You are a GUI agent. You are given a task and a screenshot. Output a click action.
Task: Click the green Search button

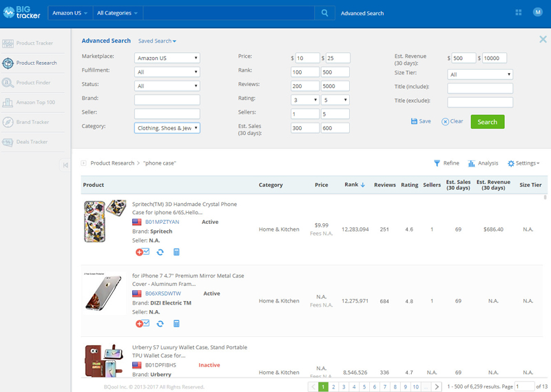[x=487, y=122]
